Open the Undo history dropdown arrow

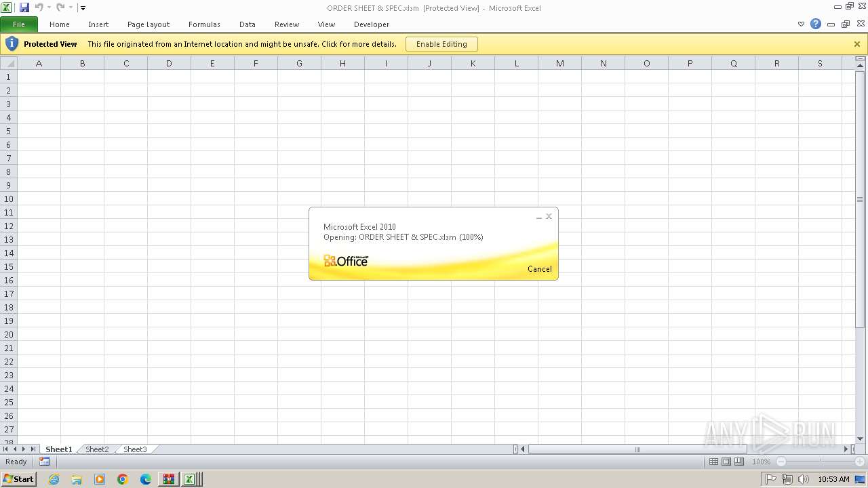pos(49,8)
